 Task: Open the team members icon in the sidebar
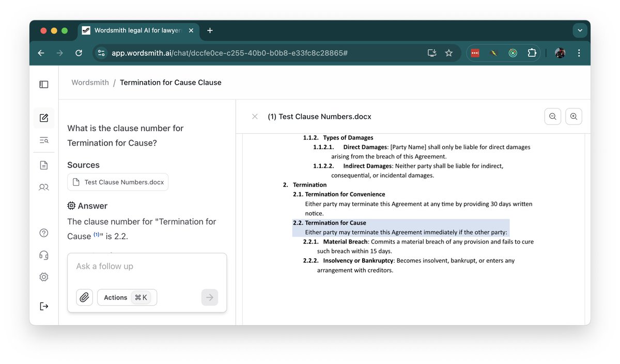tap(44, 187)
